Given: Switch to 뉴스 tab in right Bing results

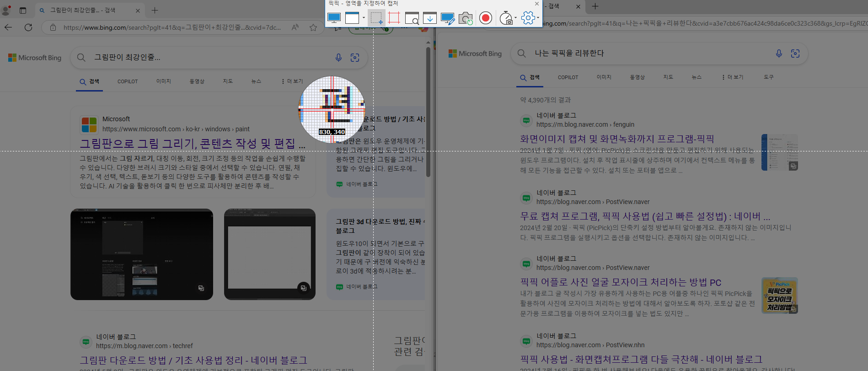Looking at the screenshot, I should click(697, 77).
